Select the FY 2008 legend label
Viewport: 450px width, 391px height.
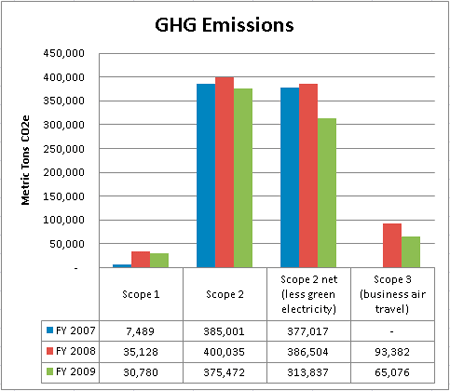point(76,351)
